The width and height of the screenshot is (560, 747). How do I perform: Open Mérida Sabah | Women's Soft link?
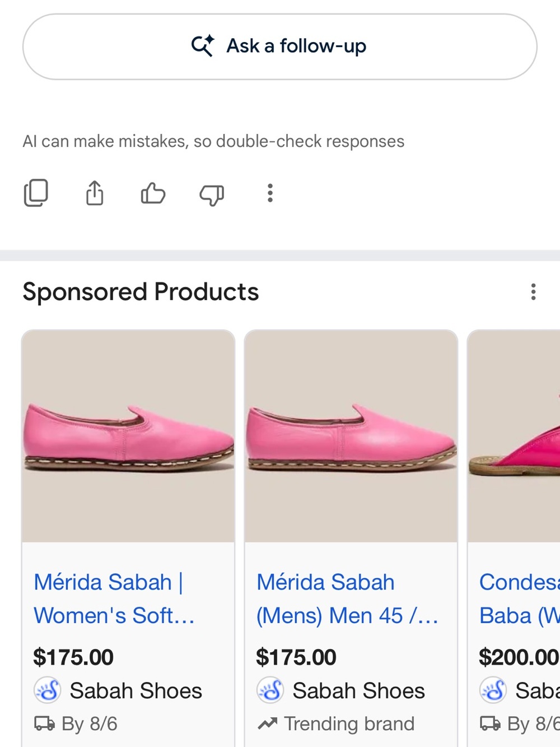click(x=114, y=598)
